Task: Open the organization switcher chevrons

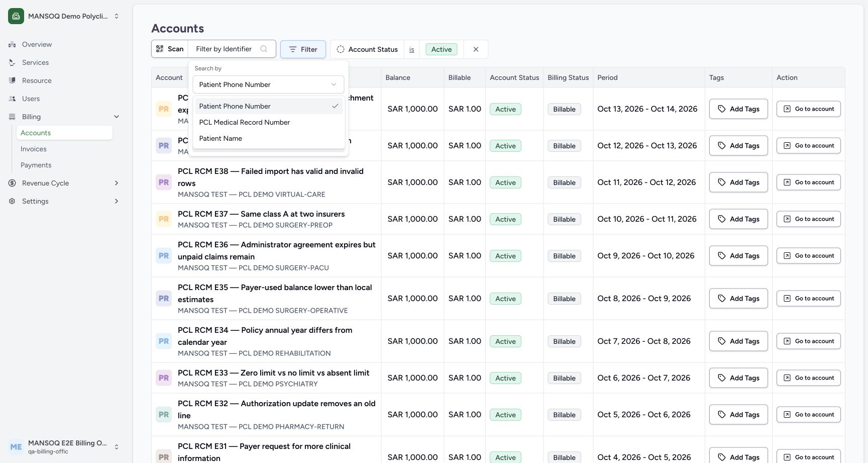Action: point(117,16)
